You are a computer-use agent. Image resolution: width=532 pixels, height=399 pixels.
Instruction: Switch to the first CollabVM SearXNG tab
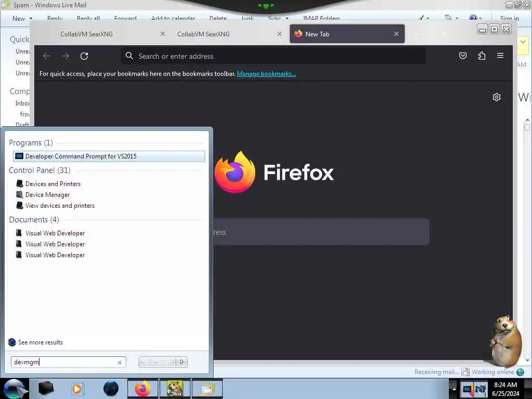[87, 34]
